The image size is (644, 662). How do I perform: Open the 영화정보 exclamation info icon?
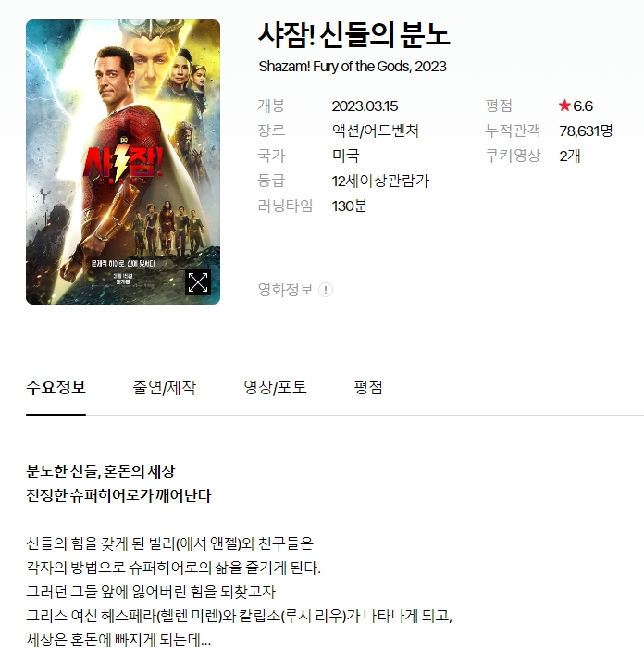tap(326, 290)
